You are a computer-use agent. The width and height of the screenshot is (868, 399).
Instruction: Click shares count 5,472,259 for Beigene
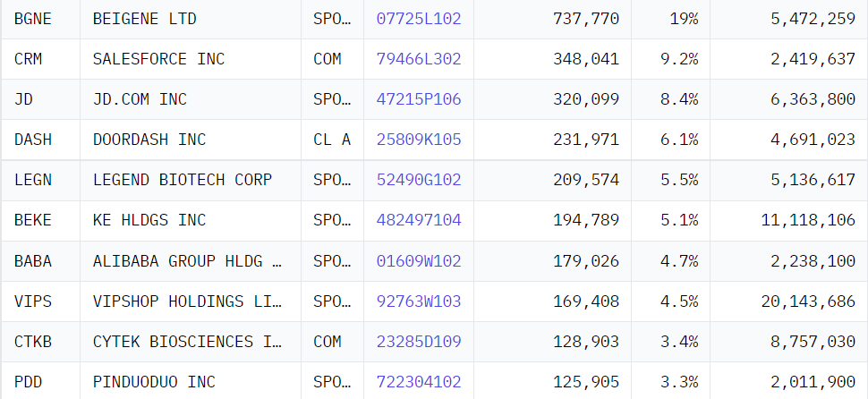pyautogui.click(x=813, y=19)
